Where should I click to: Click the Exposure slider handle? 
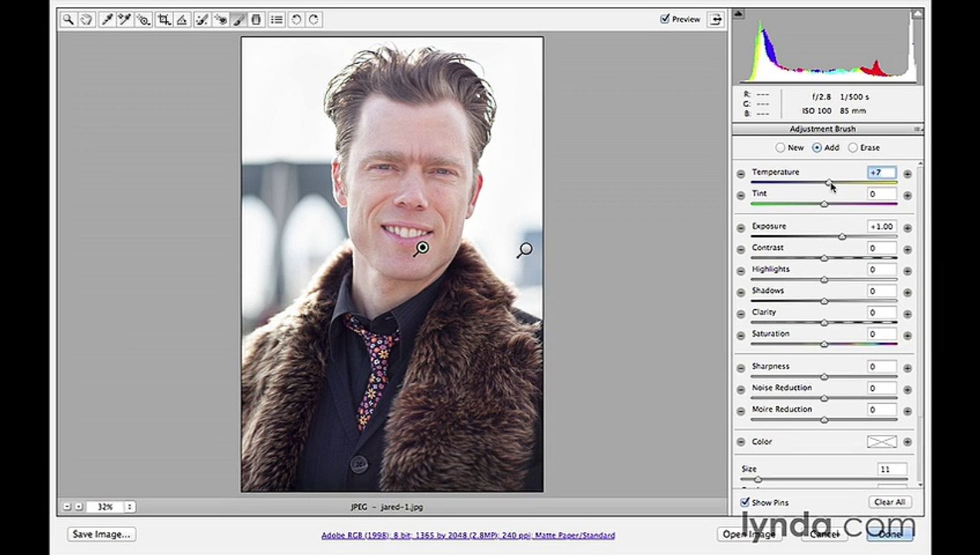coord(842,237)
